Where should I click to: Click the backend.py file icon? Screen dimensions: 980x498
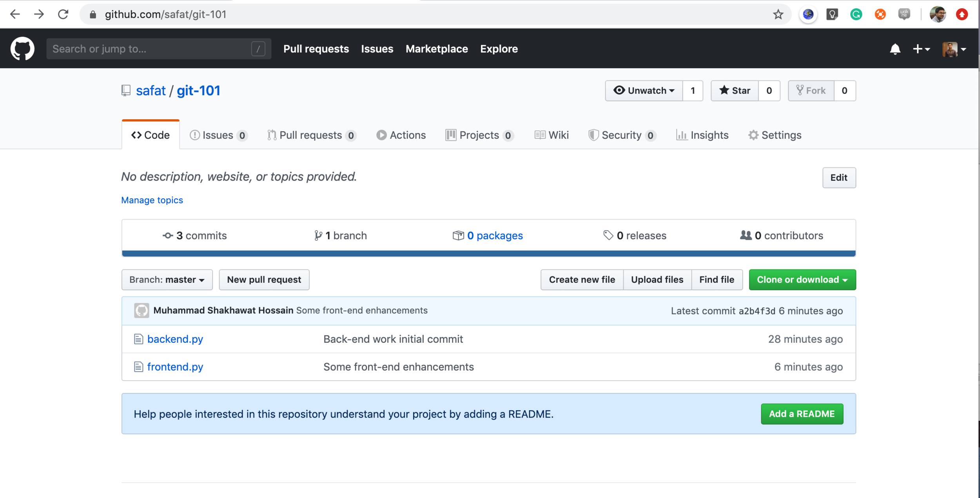(138, 339)
